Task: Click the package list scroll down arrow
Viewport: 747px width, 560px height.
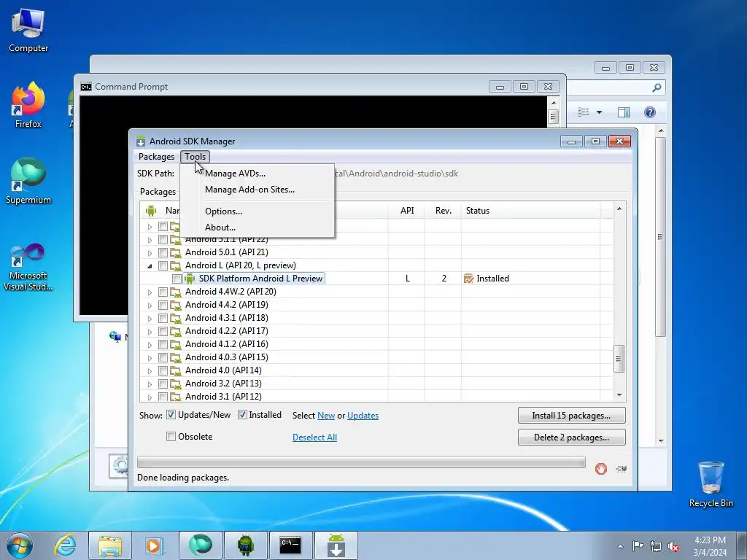Action: point(619,394)
